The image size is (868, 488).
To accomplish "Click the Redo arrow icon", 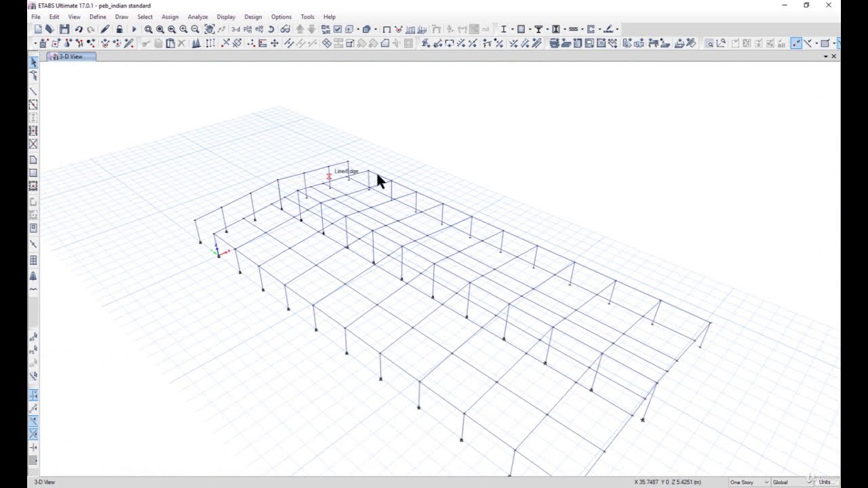I will (91, 29).
